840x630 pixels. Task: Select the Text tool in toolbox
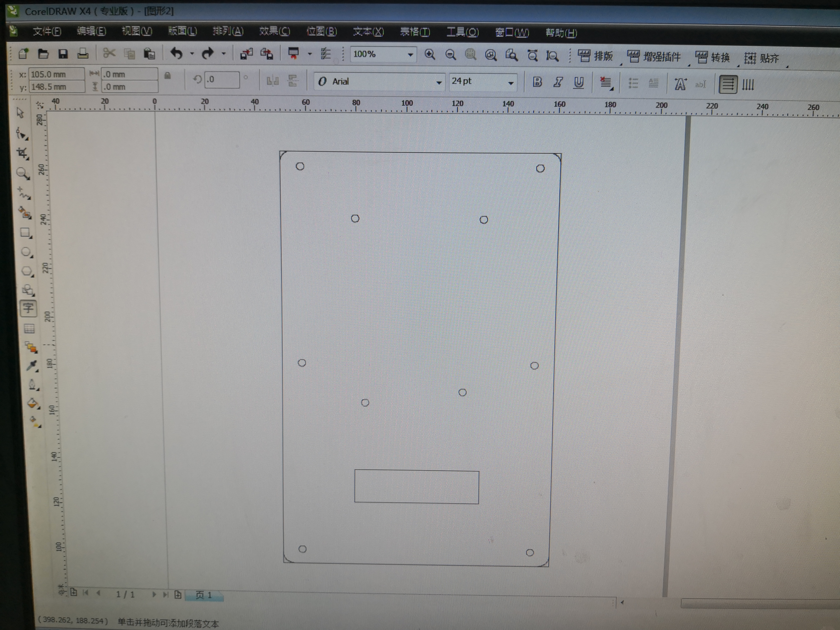29,308
